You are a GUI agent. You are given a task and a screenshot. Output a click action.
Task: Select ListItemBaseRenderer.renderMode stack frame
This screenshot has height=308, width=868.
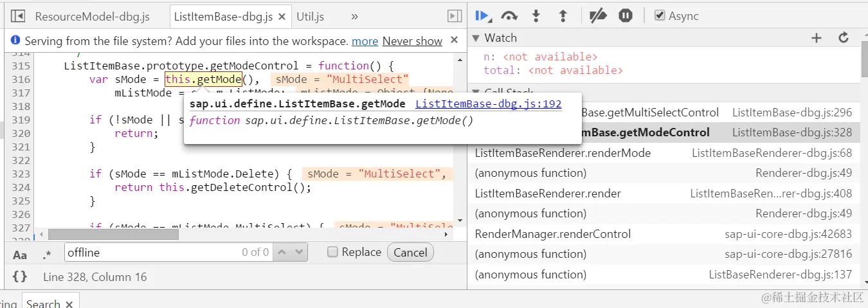[664, 153]
